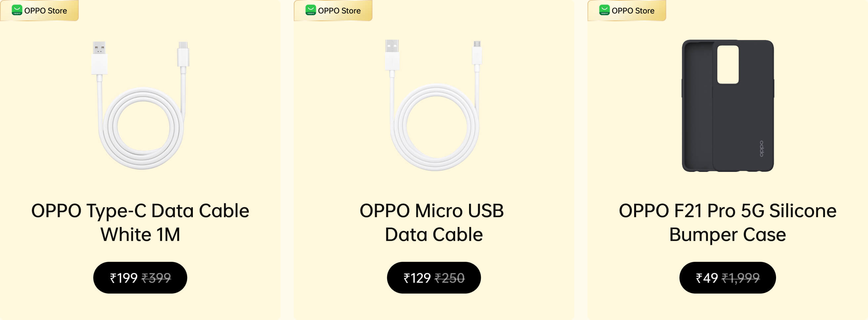Click the crossed-out ₹250 original price
The height and width of the screenshot is (320, 868).
450,278
